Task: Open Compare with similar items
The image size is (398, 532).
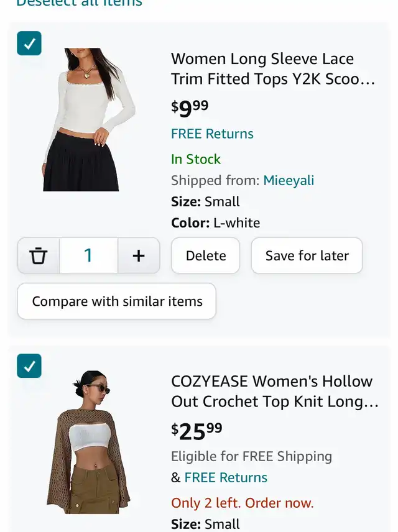Action: (117, 301)
